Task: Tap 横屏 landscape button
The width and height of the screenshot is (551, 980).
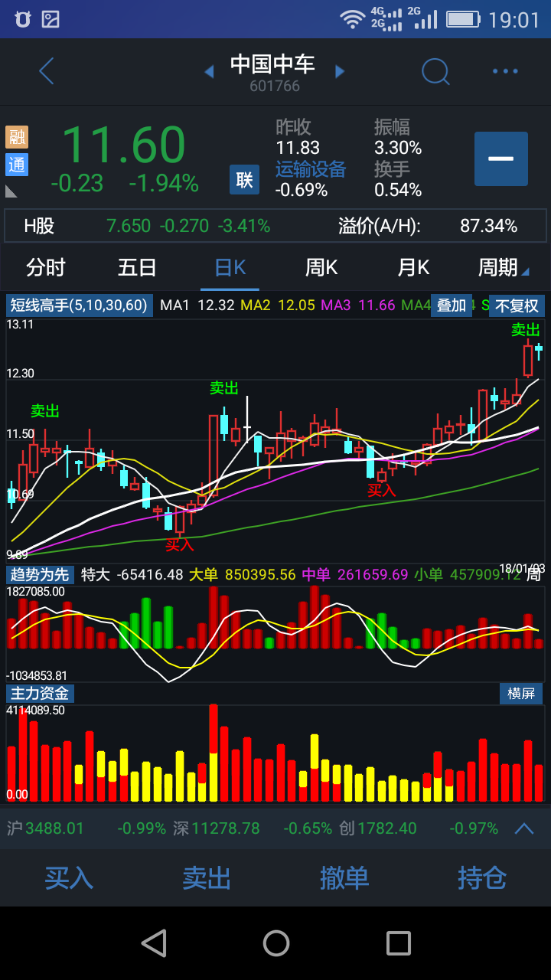Action: (521, 694)
